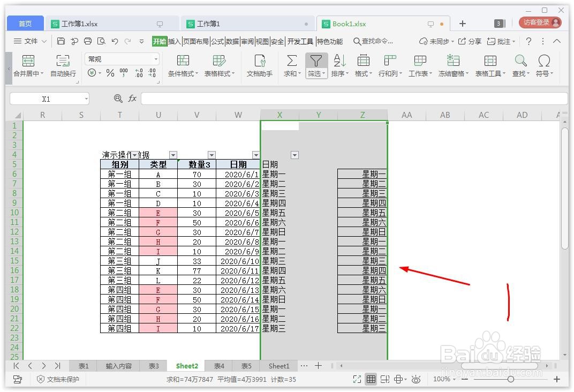Viewport: 574px width, 392px height.
Task: Click the Redo arrow icon
Action: click(x=128, y=41)
